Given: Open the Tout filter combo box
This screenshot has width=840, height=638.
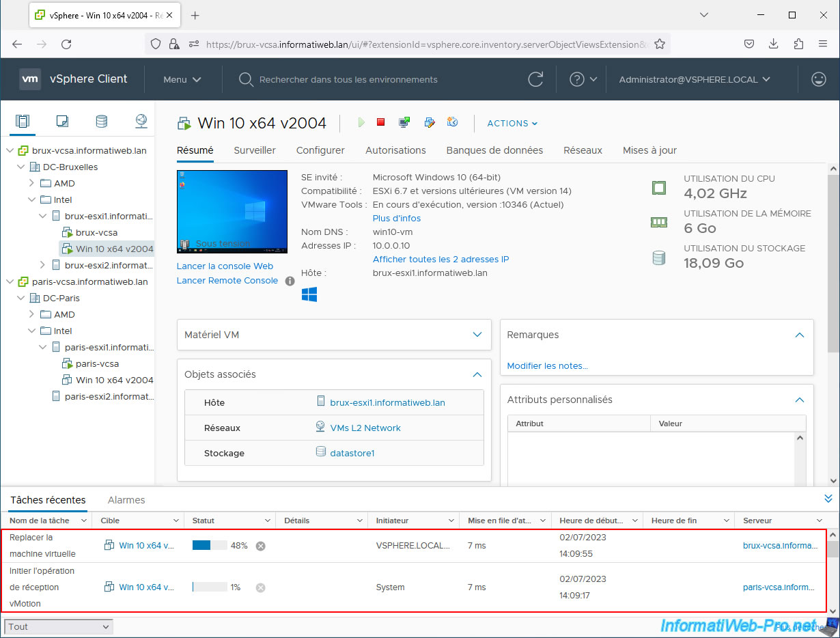Looking at the screenshot, I should tap(59, 626).
